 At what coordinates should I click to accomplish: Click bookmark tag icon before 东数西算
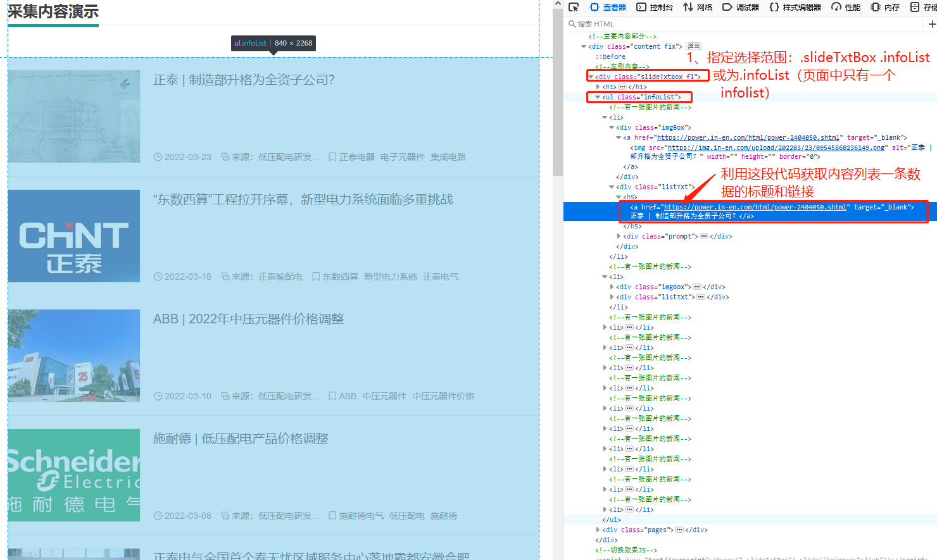316,277
